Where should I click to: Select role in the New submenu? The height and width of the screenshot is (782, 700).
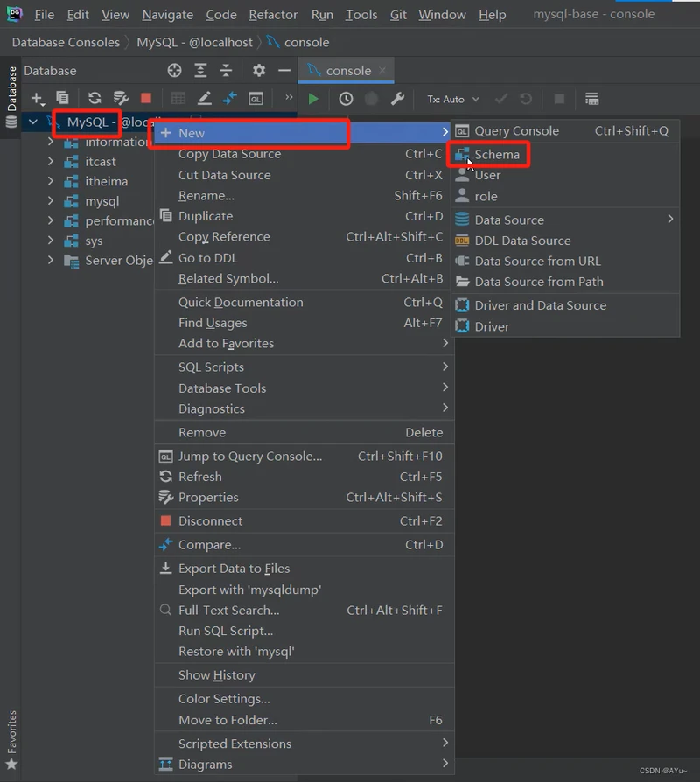(x=565, y=196)
